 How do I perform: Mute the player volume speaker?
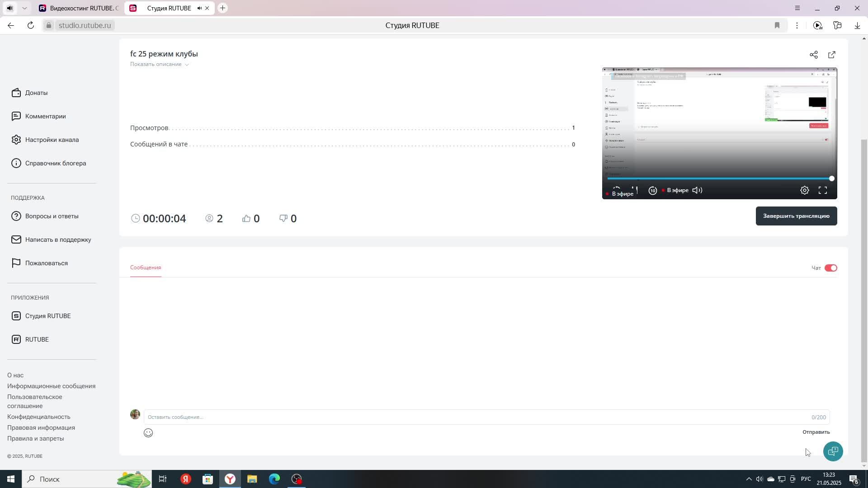(698, 190)
